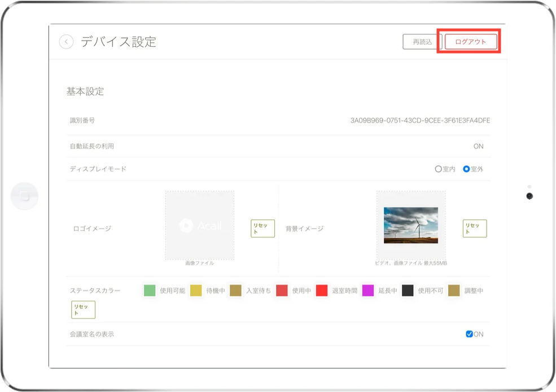The width and height of the screenshot is (556, 392).
Task: Pick the 入室待ち color swatch
Action: point(235,290)
